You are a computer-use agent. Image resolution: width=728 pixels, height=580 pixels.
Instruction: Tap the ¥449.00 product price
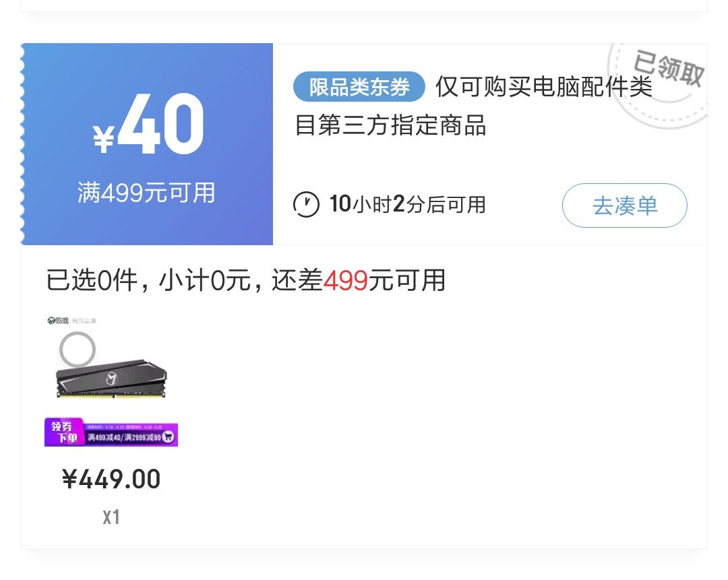click(x=111, y=479)
